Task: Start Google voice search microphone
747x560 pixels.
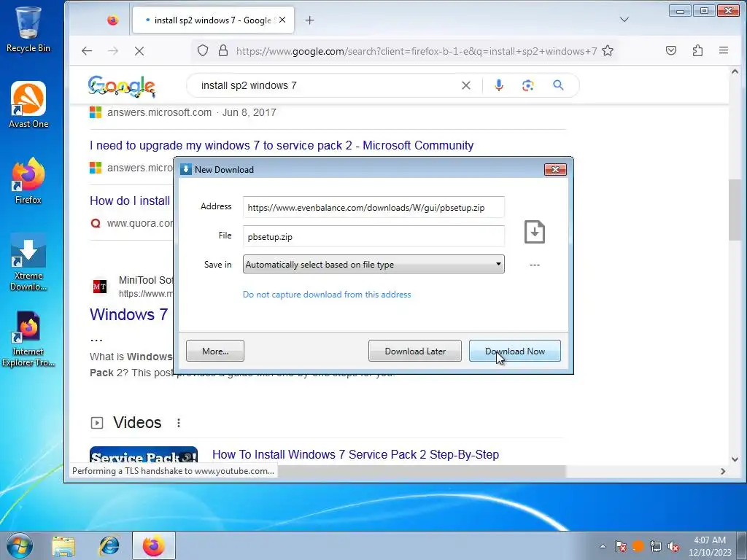Action: tap(499, 85)
